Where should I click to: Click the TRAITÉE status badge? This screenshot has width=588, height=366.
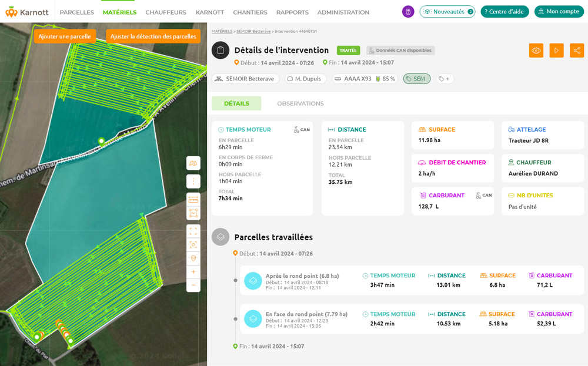[348, 51]
